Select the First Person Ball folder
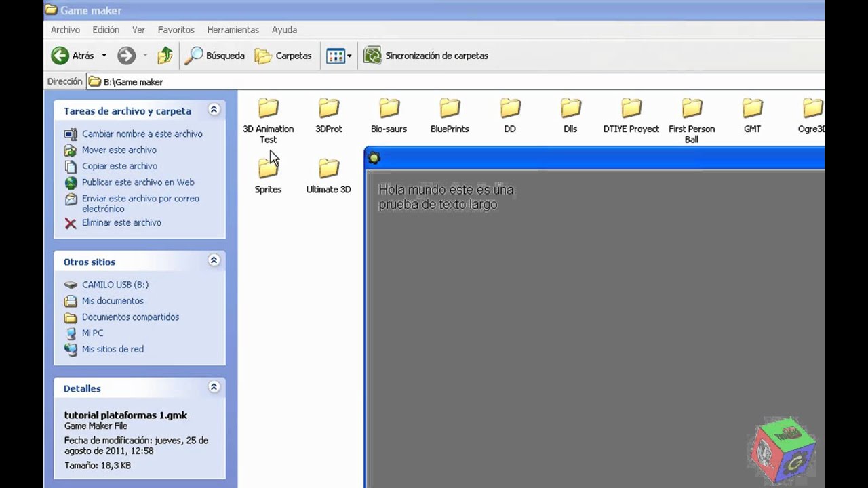The image size is (868, 488). [692, 120]
